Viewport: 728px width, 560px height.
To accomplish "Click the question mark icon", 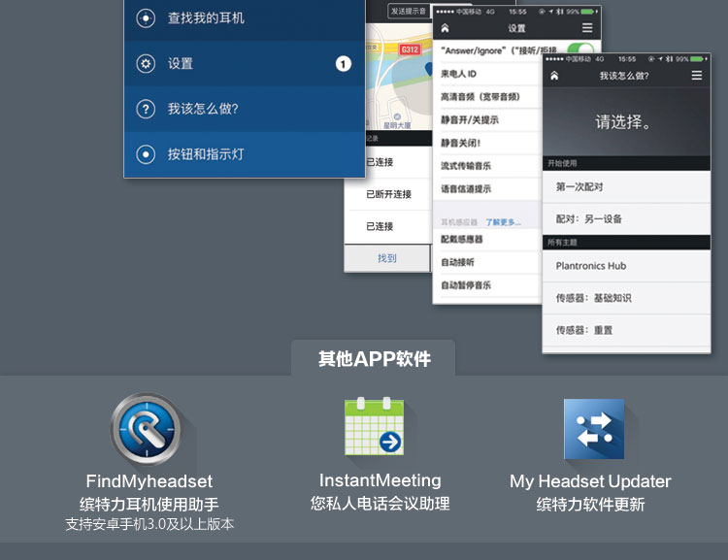I will [146, 109].
